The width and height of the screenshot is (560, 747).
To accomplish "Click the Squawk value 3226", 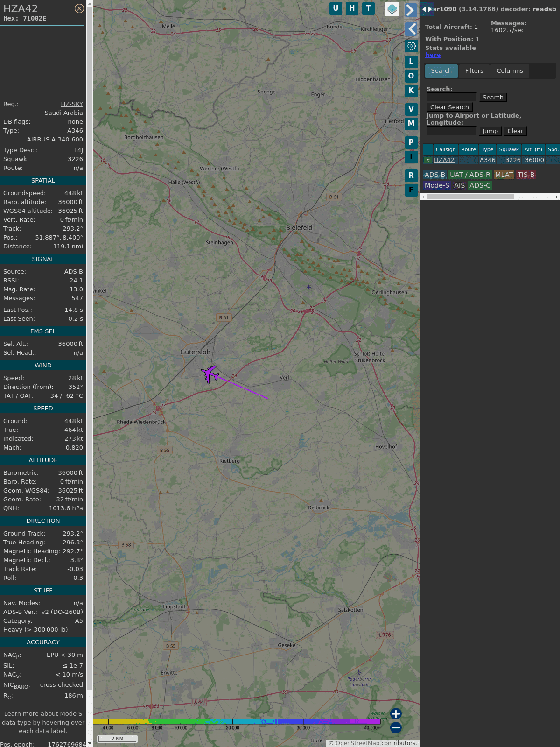I will pyautogui.click(x=75, y=159).
